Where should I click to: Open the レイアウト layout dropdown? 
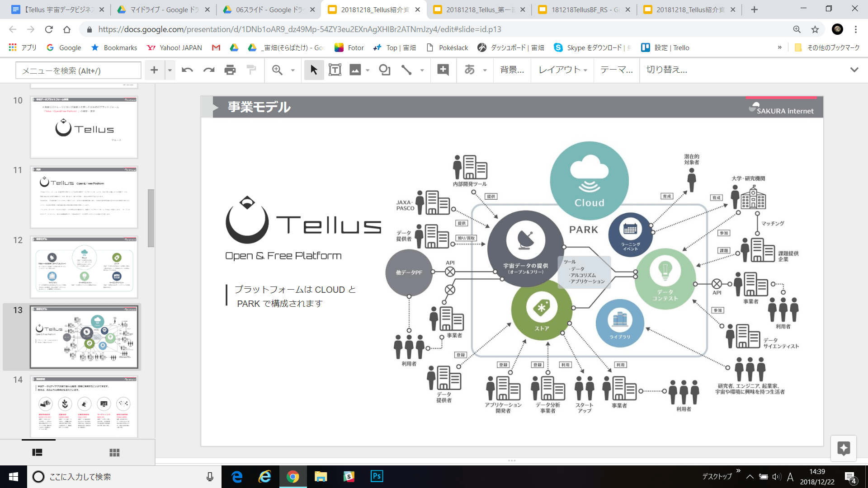click(563, 70)
